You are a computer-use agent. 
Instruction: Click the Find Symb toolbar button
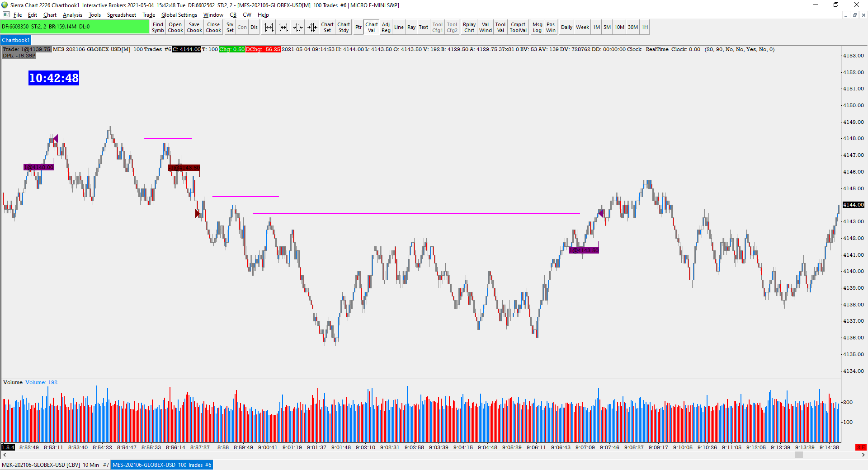click(158, 27)
